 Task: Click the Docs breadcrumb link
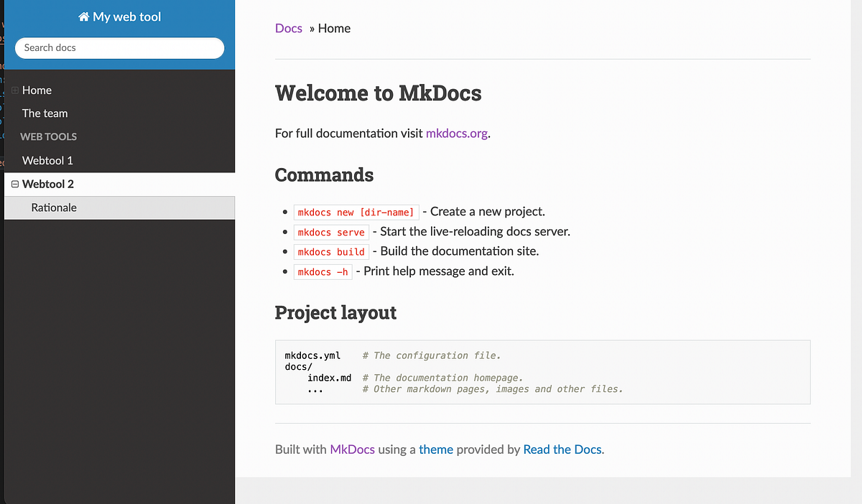pos(288,28)
